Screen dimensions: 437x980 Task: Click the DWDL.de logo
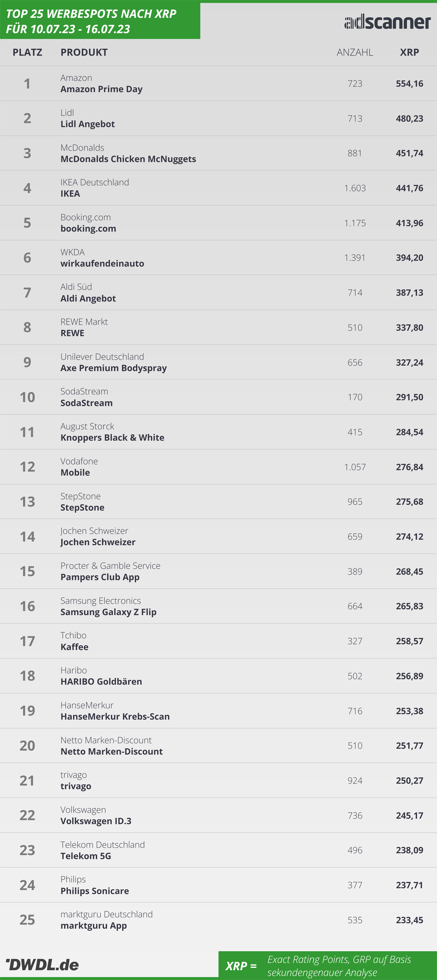coord(43,964)
